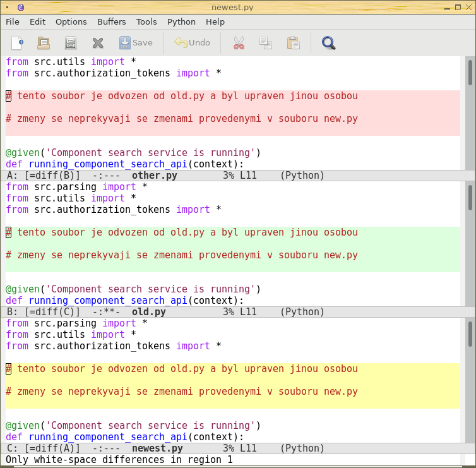Screen dimensions: 476x468
Task: Open the Tools menu
Action: [x=146, y=21]
